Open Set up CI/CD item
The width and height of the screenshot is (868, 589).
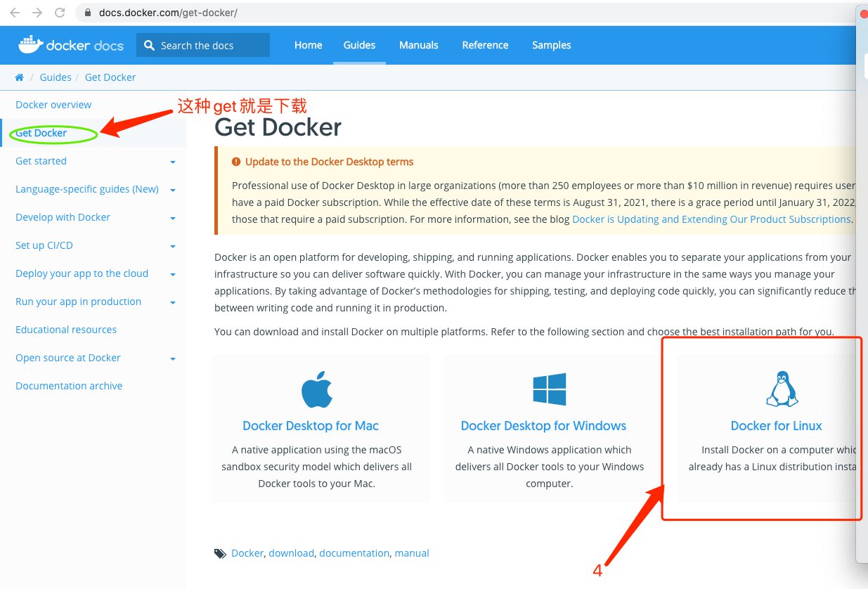(44, 245)
